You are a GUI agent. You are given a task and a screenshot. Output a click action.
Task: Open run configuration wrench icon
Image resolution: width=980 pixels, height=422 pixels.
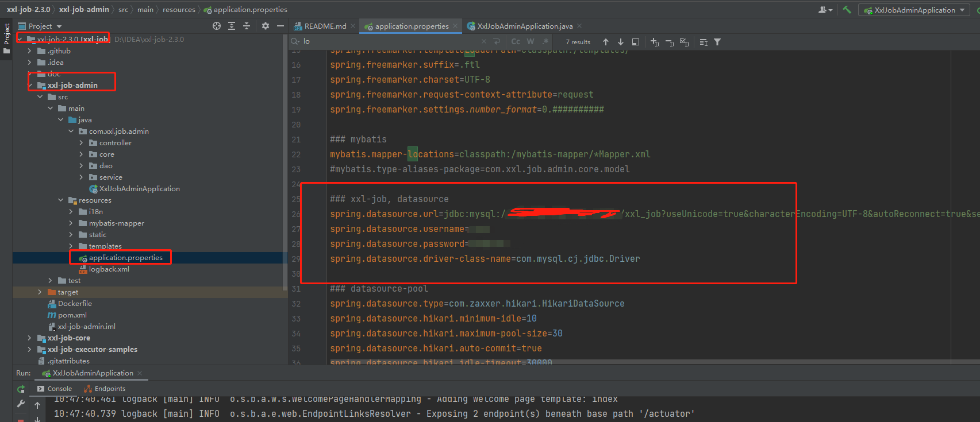[21, 404]
